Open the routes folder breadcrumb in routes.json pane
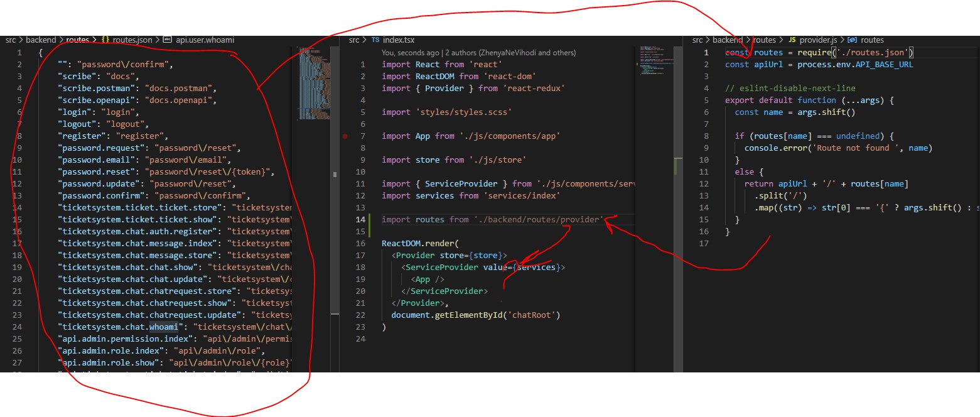Screen dimensions: 980x417 click(x=79, y=40)
